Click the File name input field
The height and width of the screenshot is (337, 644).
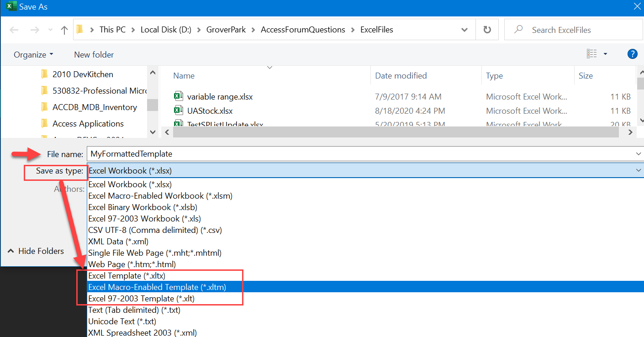361,154
